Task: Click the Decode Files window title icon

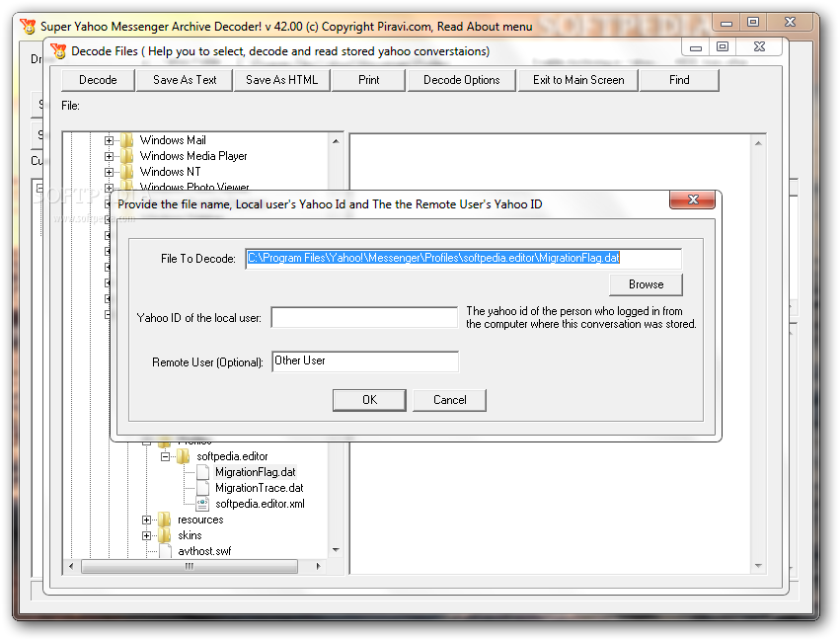Action: [58, 51]
